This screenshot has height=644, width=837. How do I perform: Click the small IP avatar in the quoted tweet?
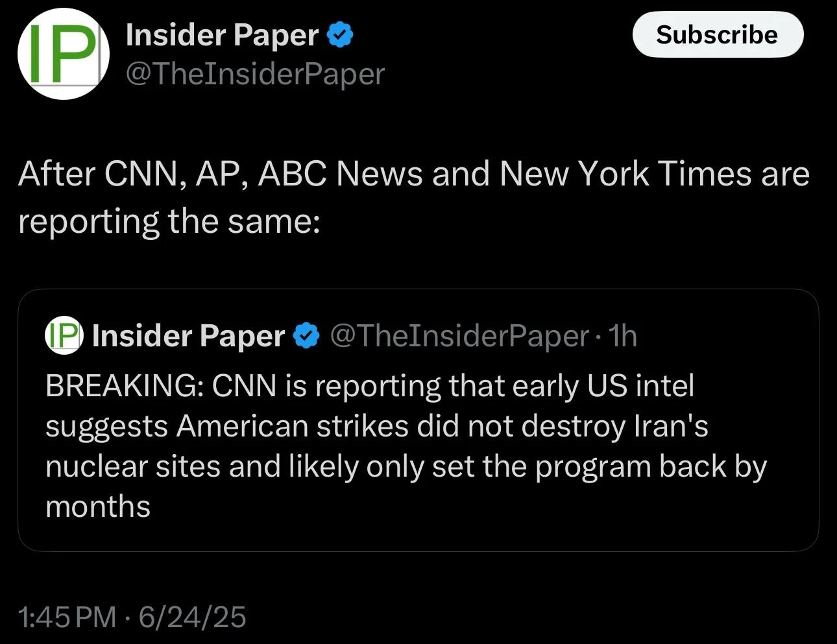(x=64, y=335)
